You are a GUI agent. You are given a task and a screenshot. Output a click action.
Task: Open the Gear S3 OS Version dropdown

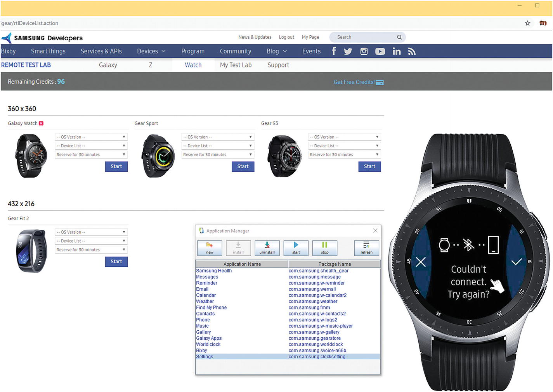(x=345, y=137)
